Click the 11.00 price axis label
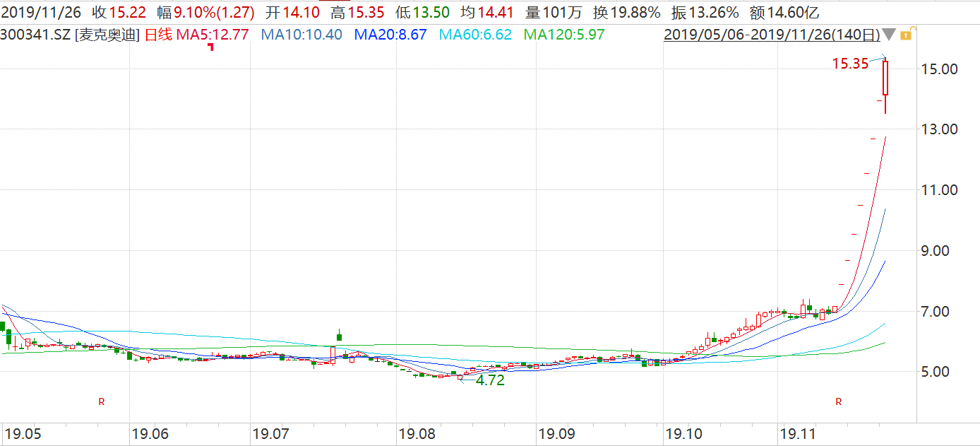The height and width of the screenshot is (446, 980). (x=939, y=190)
